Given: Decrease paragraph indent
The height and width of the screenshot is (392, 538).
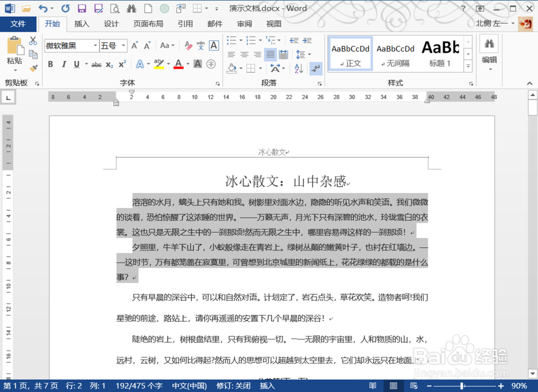Looking at the screenshot, I should click(294, 40).
